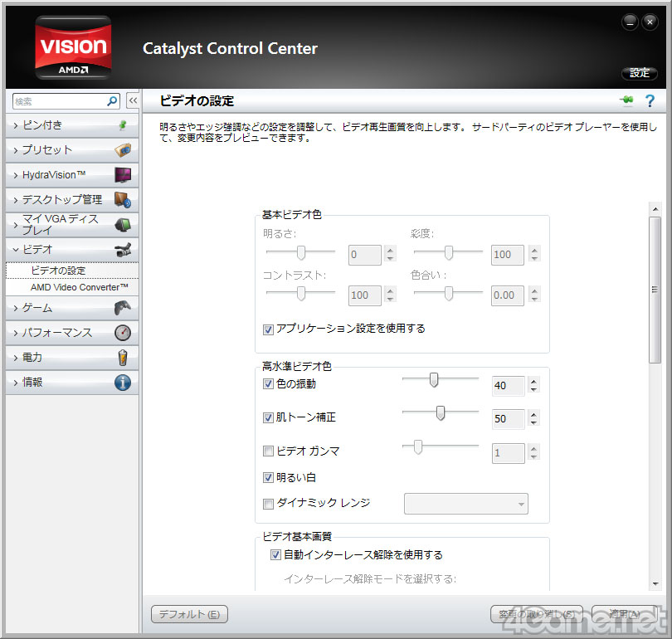Click the 肌トーン補正 slider handle
This screenshot has width=672, height=639.
(x=441, y=413)
